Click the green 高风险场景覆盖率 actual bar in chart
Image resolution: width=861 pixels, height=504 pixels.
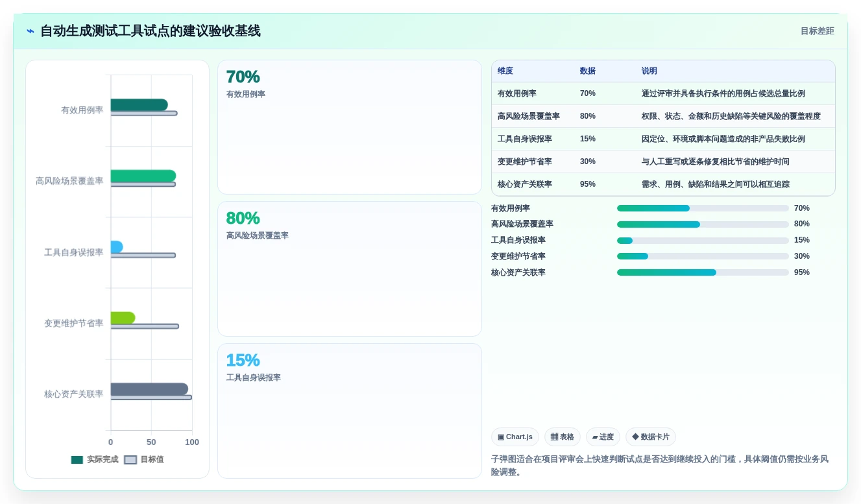[x=143, y=176]
